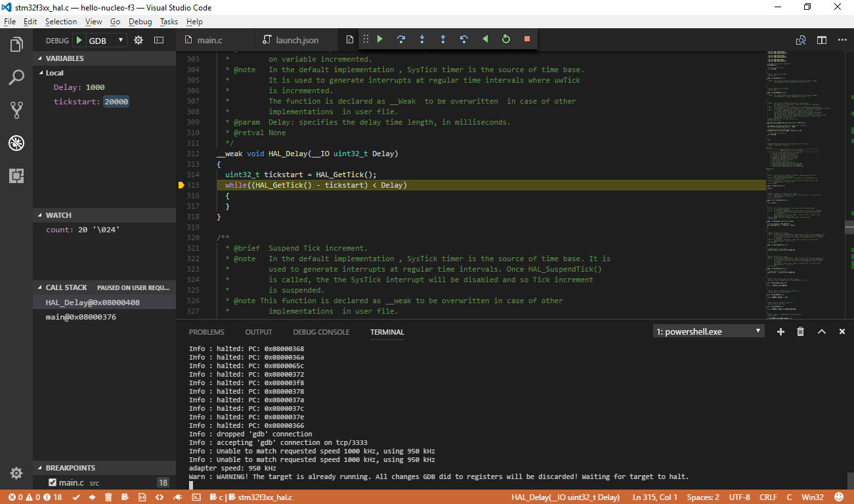Switch to the main.c editor tab
The height and width of the screenshot is (504, 854).
click(x=210, y=40)
